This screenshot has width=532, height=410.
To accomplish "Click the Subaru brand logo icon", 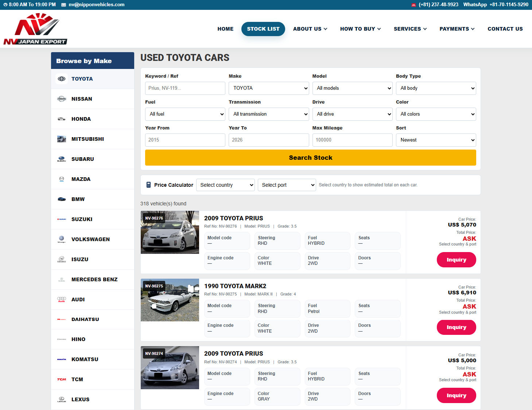I will tap(62, 159).
